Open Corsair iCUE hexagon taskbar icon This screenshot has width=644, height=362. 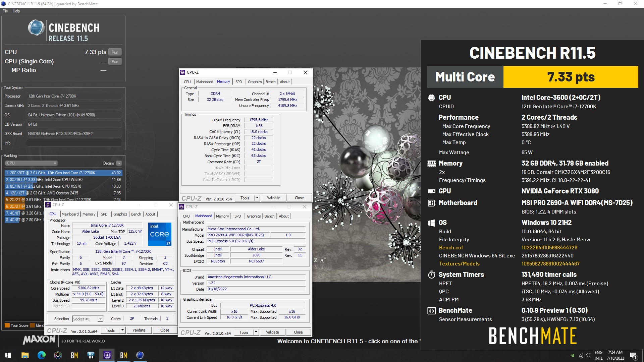tap(58, 355)
